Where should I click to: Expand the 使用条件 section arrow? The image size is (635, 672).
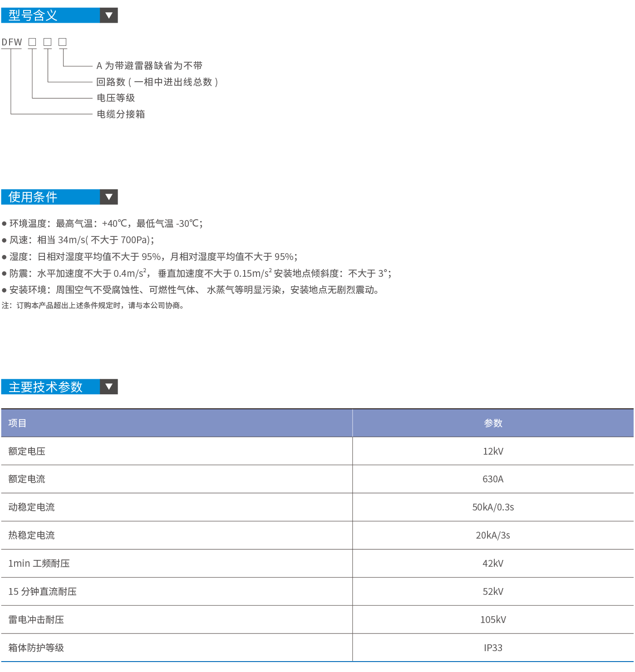tap(108, 197)
